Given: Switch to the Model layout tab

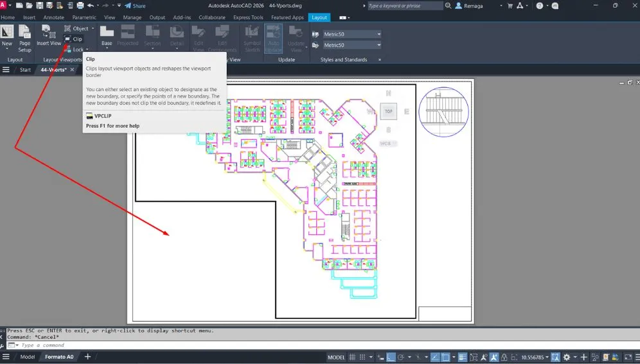Looking at the screenshot, I should click(28, 356).
